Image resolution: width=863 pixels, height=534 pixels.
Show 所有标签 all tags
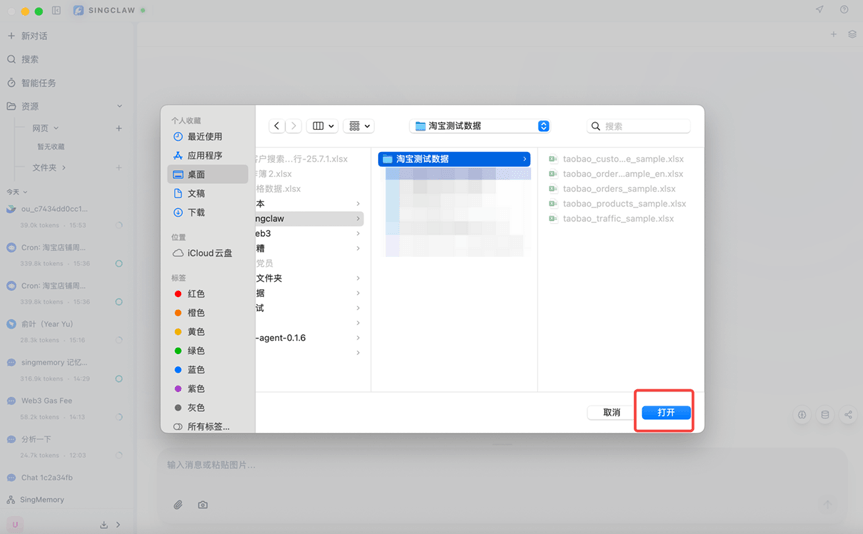(208, 427)
